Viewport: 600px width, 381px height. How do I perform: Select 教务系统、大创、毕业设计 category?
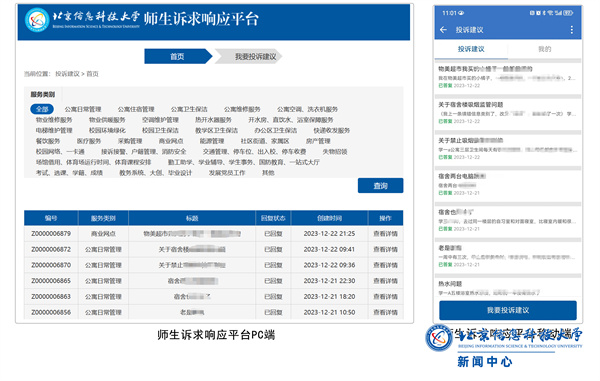tap(155, 173)
